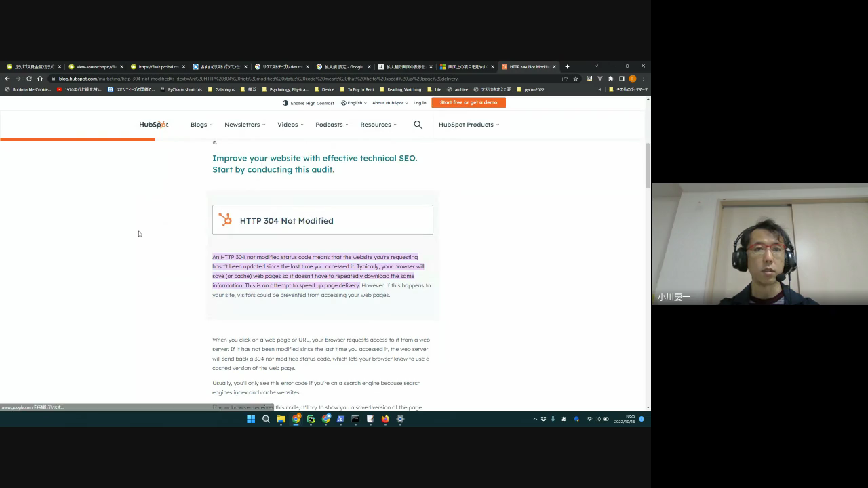
Task: Enable High Contrast mode
Action: pyautogui.click(x=309, y=103)
